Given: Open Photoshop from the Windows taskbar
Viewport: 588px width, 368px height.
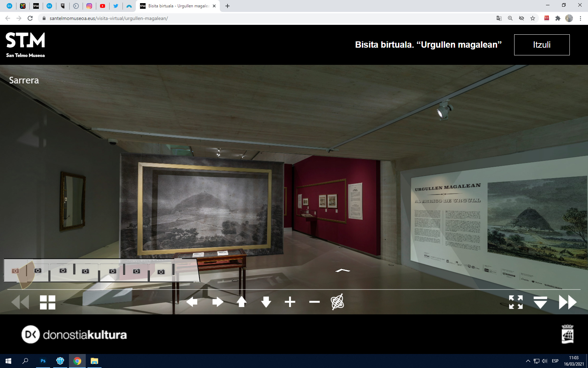Looking at the screenshot, I should click(43, 361).
